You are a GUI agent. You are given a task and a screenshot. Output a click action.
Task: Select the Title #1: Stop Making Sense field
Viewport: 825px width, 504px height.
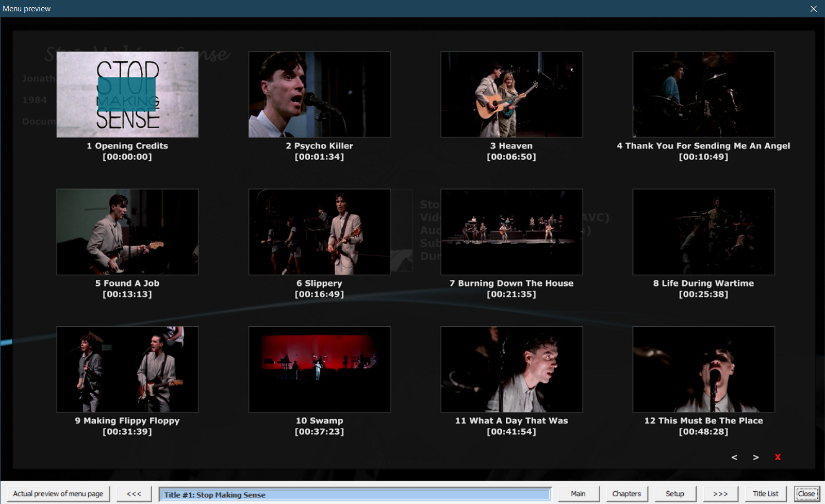[355, 494]
